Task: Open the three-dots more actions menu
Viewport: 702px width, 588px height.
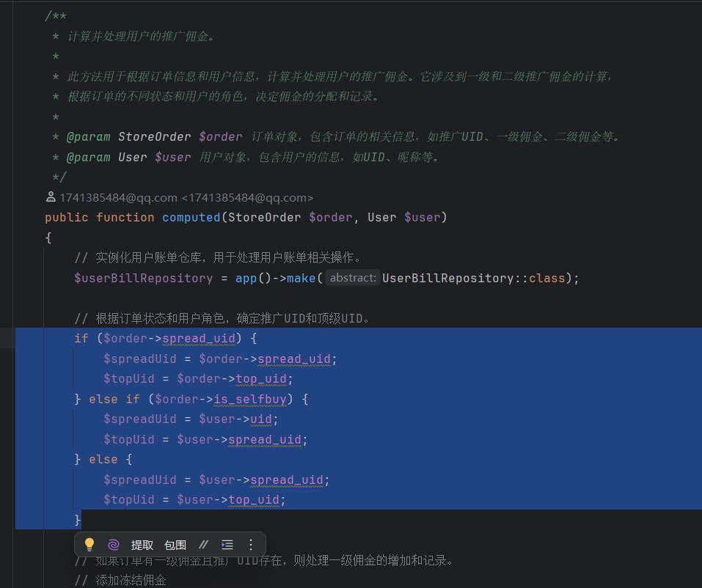Action: (x=251, y=545)
